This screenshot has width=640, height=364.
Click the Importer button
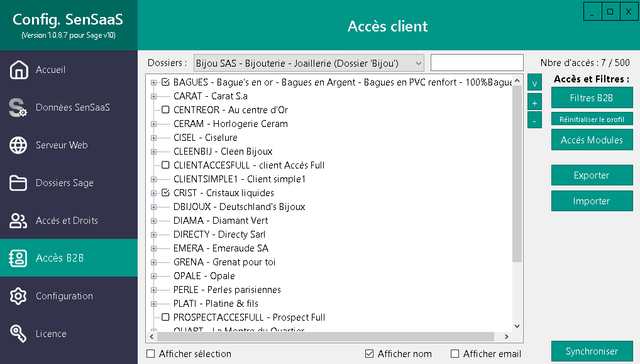point(592,201)
